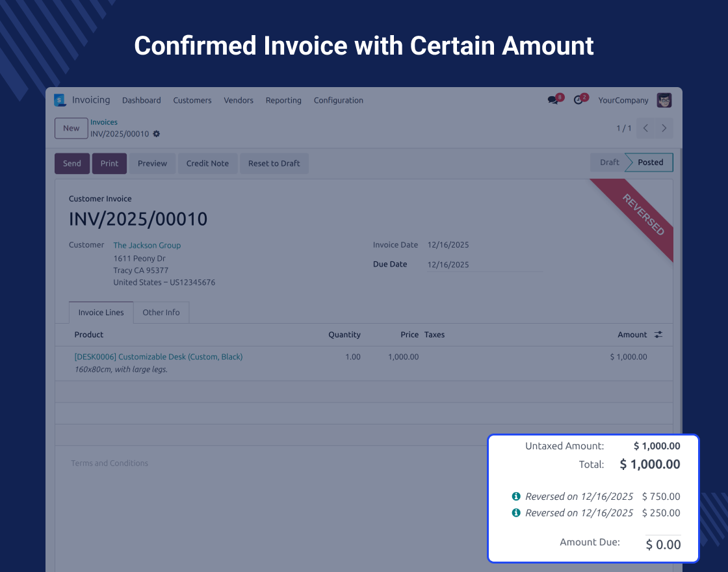Open The Jackson Group customer link
Screen dimensions: 728x572
[x=147, y=245]
